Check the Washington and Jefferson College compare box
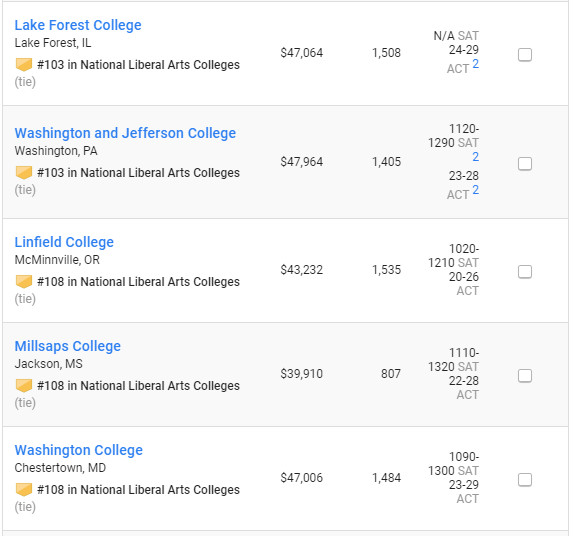This screenshot has height=536, width=577. click(x=525, y=164)
